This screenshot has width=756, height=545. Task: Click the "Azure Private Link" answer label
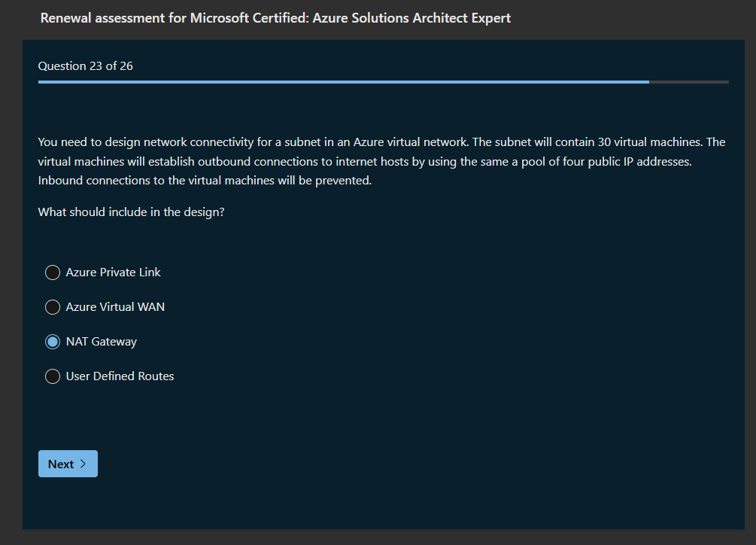[x=113, y=272]
